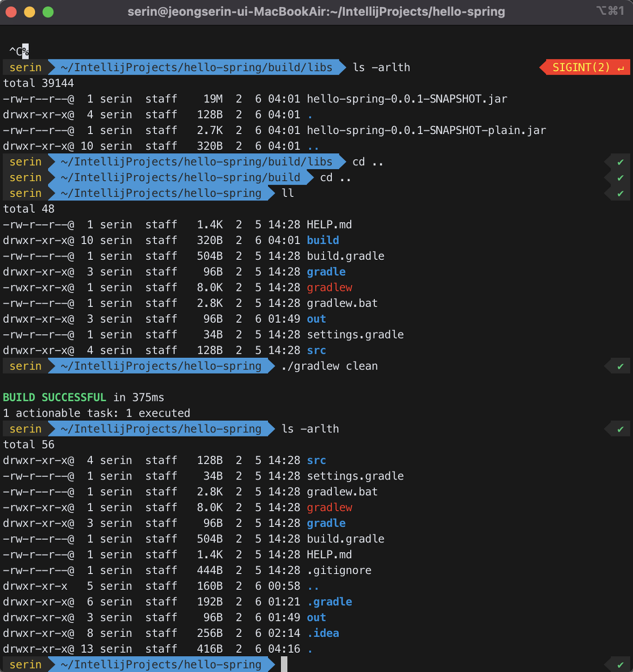Click the 'in 375ms' build time
Image resolution: width=633 pixels, height=672 pixels.
[139, 397]
